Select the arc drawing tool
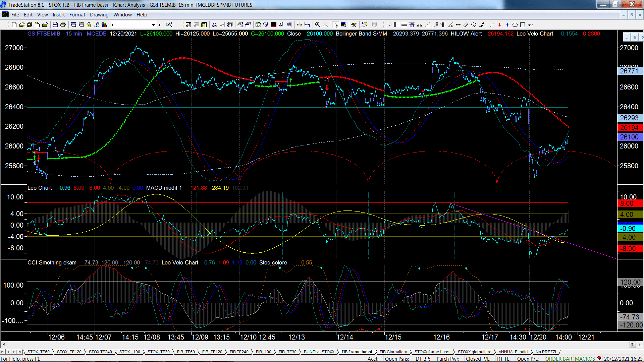 (x=492, y=25)
